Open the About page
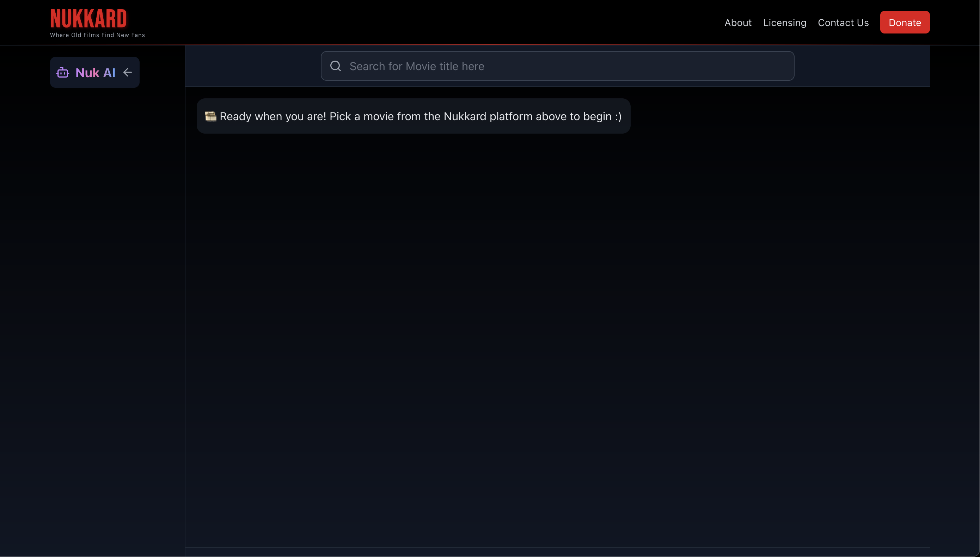Viewport: 980px width, 557px height. tap(738, 23)
